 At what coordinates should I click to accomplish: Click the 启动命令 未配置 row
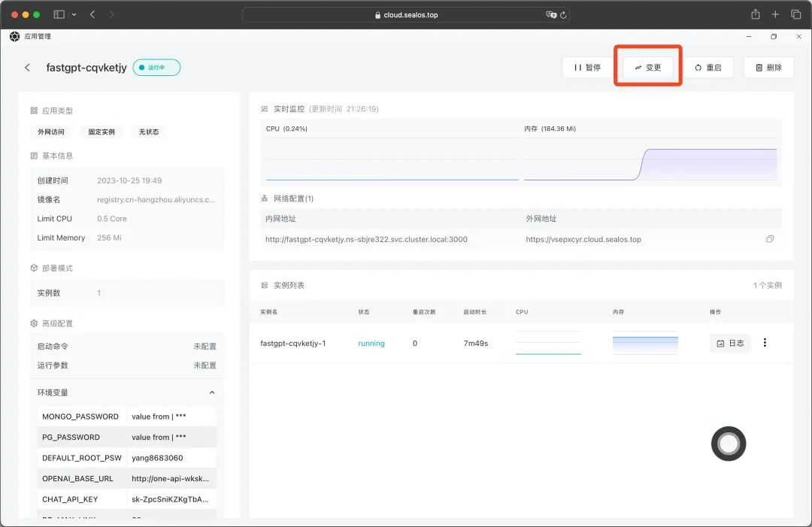coord(127,346)
